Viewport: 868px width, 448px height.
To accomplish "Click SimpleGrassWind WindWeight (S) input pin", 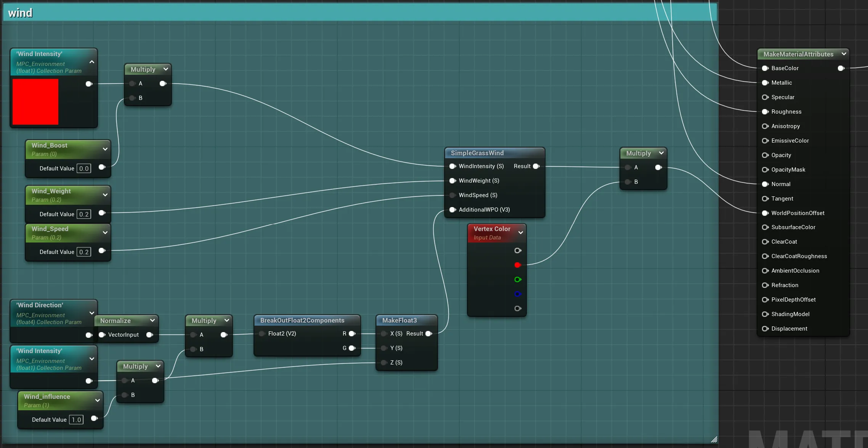I will pos(452,181).
